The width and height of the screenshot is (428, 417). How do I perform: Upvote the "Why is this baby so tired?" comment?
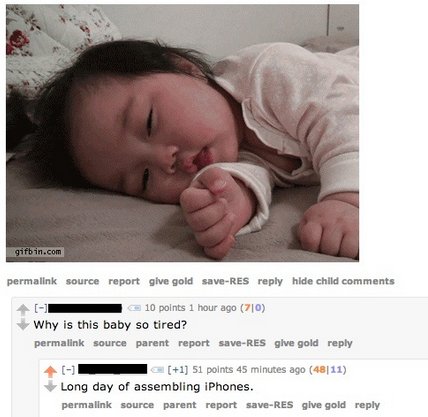pyautogui.click(x=23, y=310)
